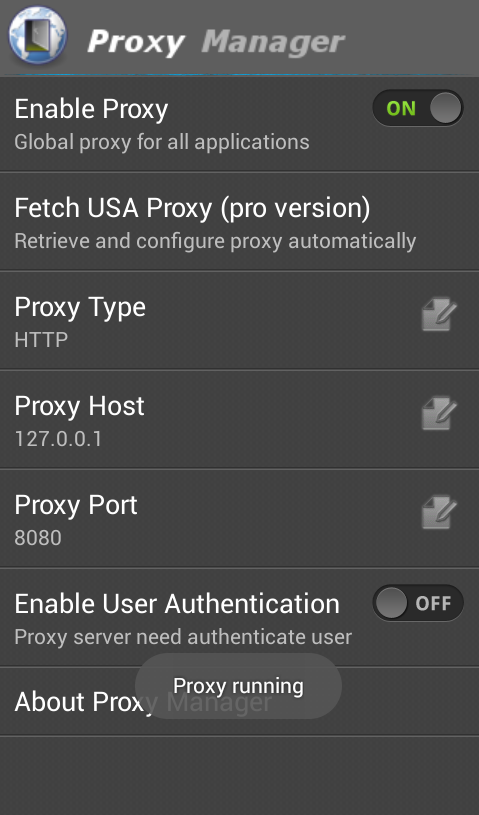Turn on the Enable User Authentication switch
The image size is (479, 815).
[418, 603]
